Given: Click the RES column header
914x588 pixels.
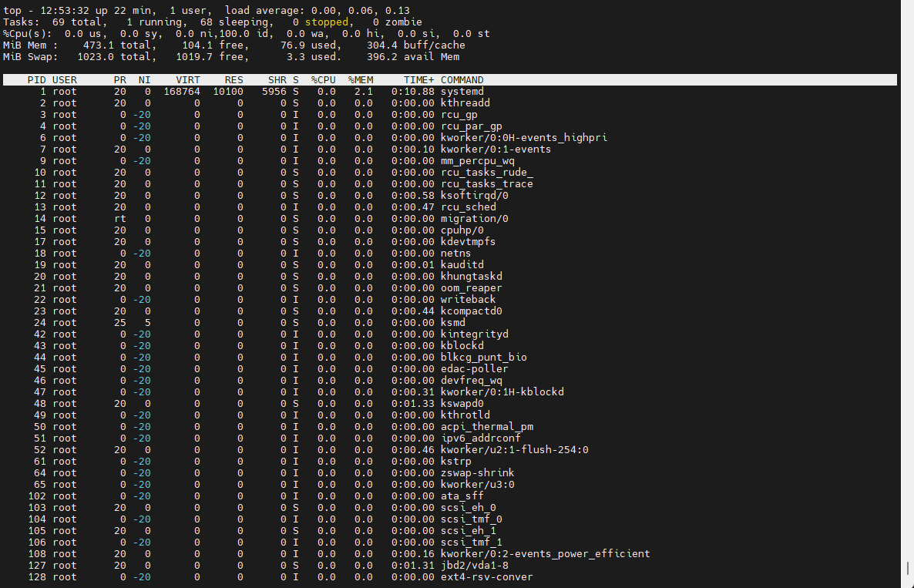Looking at the screenshot, I should (234, 80).
